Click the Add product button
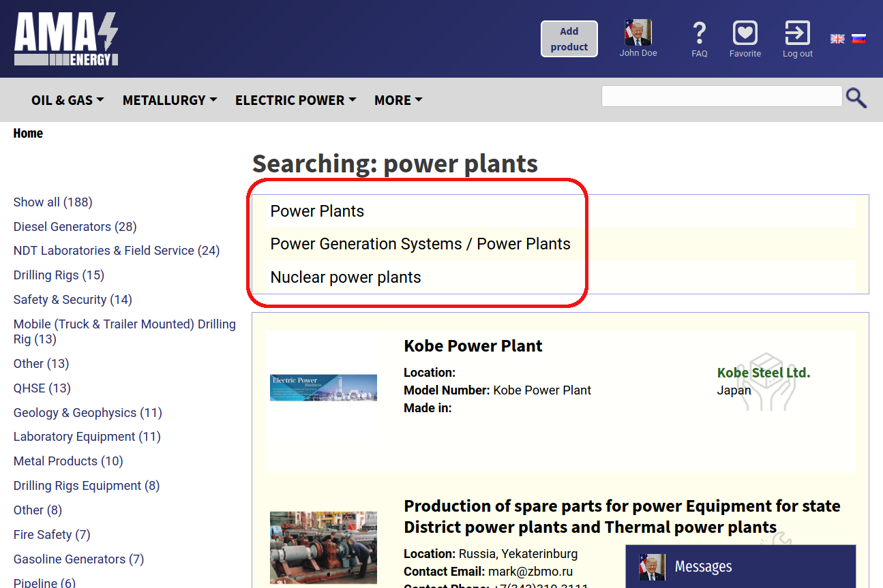Image resolution: width=883 pixels, height=588 pixels. click(569, 39)
